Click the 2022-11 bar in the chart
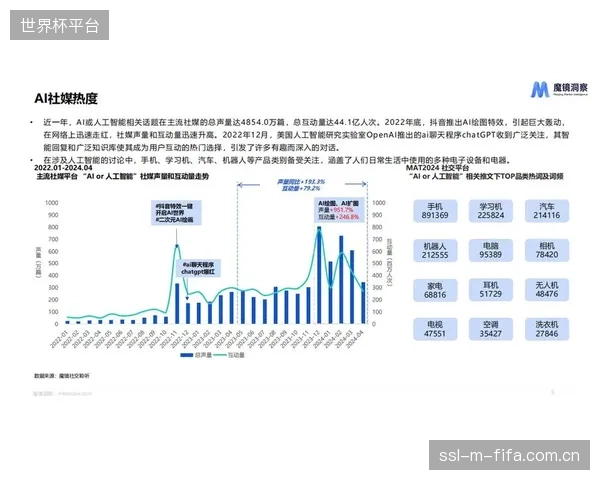This screenshot has height=480, width=600. [177, 304]
